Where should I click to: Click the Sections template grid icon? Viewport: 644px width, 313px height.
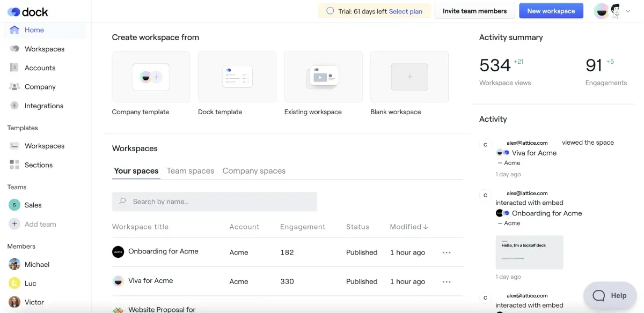pyautogui.click(x=14, y=165)
